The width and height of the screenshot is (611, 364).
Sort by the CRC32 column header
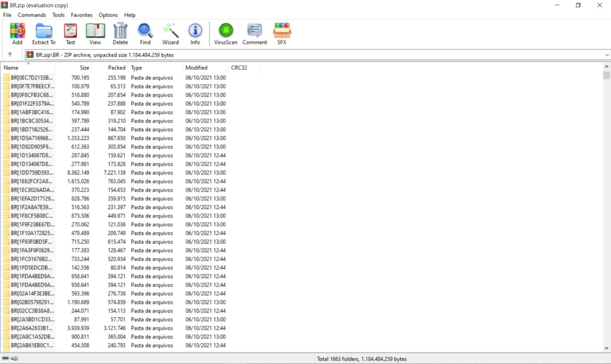pyautogui.click(x=244, y=68)
